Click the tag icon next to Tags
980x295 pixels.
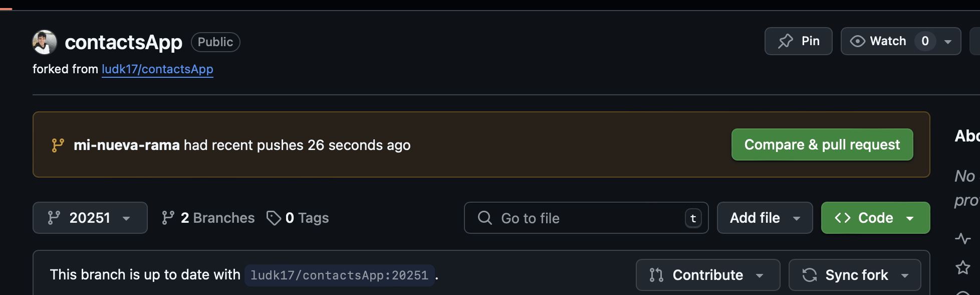coord(274,218)
